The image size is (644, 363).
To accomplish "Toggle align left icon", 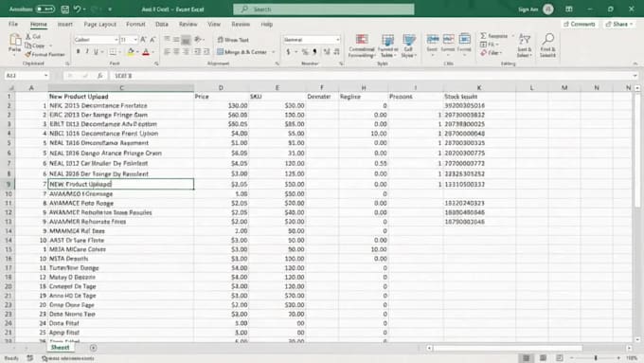I will pyautogui.click(x=167, y=52).
